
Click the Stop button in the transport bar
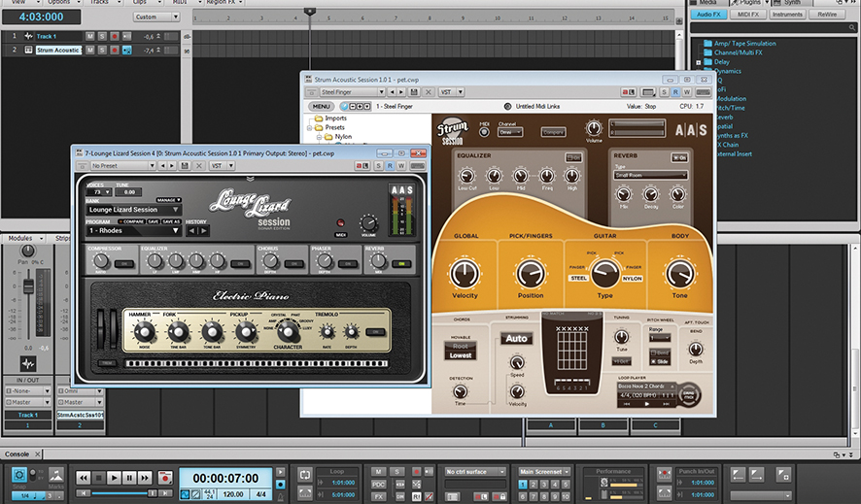[98, 478]
